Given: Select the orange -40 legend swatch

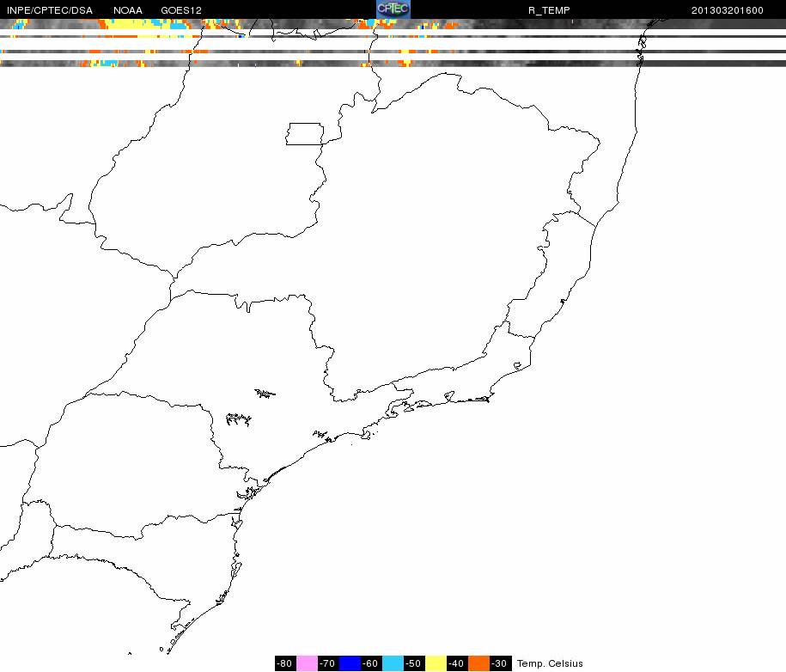Looking at the screenshot, I should tap(478, 663).
